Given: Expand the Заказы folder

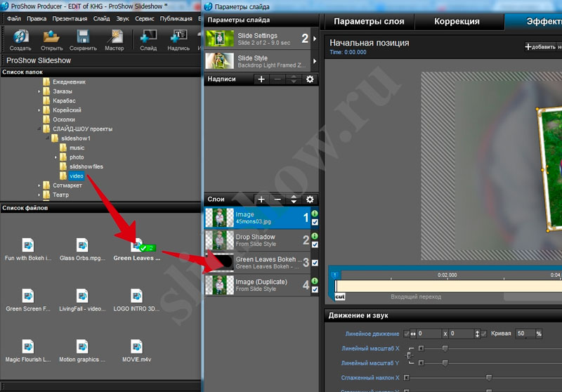Looking at the screenshot, I should 39,91.
